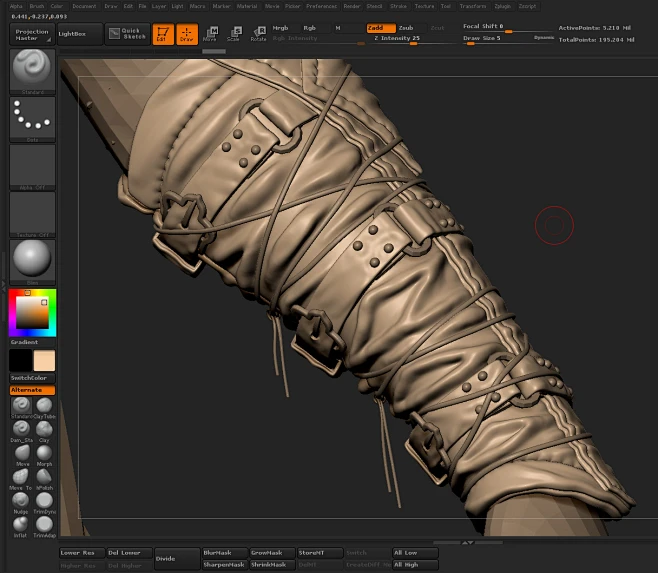658x573 pixels.
Task: Click the Scale transform icon
Action: (233, 34)
